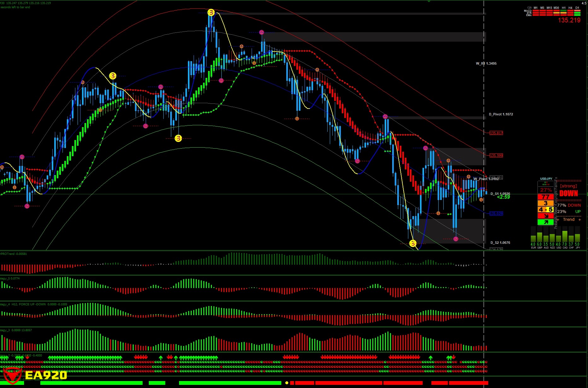Click the H1 MACD dark green cell
Viewport: 588px width, 388px height.
[563, 11]
